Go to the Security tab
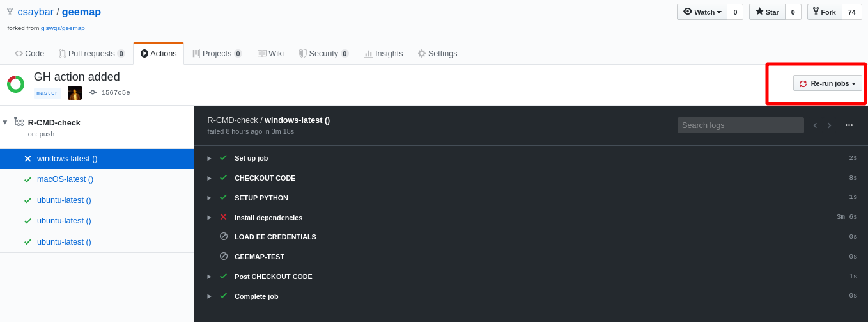 point(323,54)
